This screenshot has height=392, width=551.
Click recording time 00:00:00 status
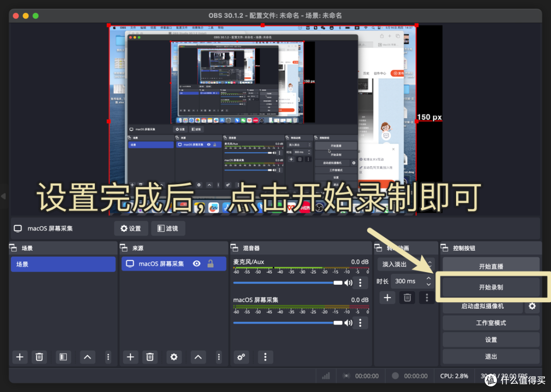(x=416, y=376)
